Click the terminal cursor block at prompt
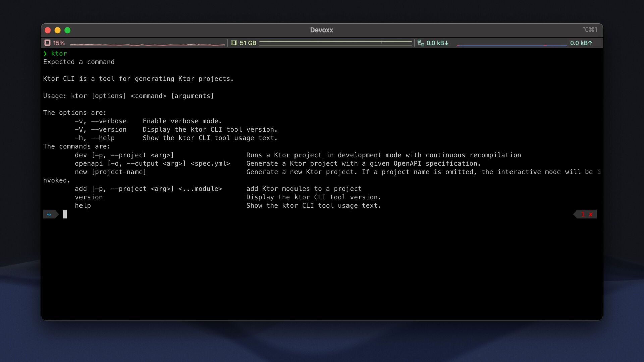The image size is (644, 362). click(65, 214)
